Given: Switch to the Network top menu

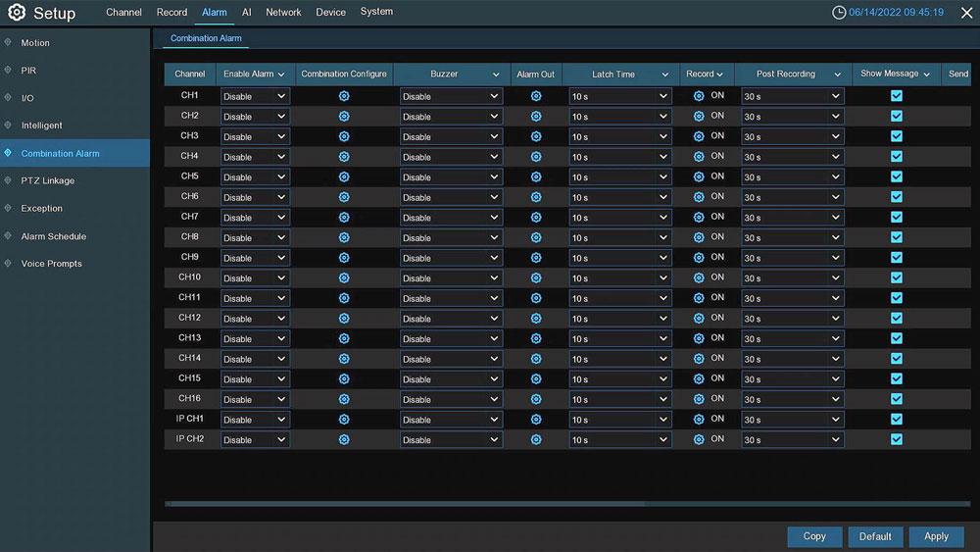Looking at the screenshot, I should pos(283,12).
